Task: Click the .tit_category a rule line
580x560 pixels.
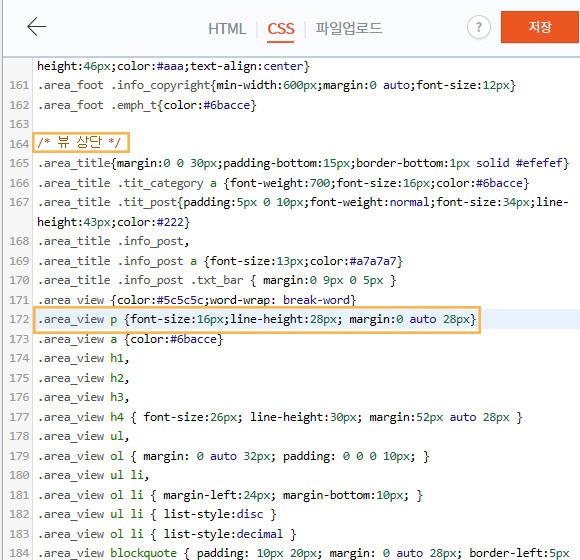Action: (x=283, y=183)
